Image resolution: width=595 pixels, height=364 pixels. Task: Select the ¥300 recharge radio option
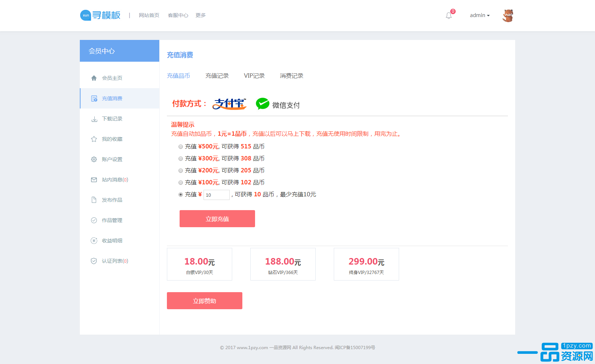[x=181, y=159]
